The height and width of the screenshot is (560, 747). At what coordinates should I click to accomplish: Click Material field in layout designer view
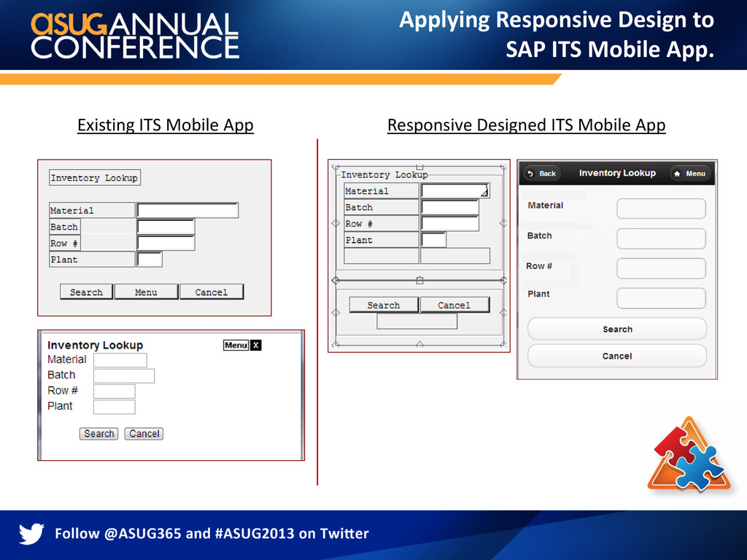click(x=455, y=191)
